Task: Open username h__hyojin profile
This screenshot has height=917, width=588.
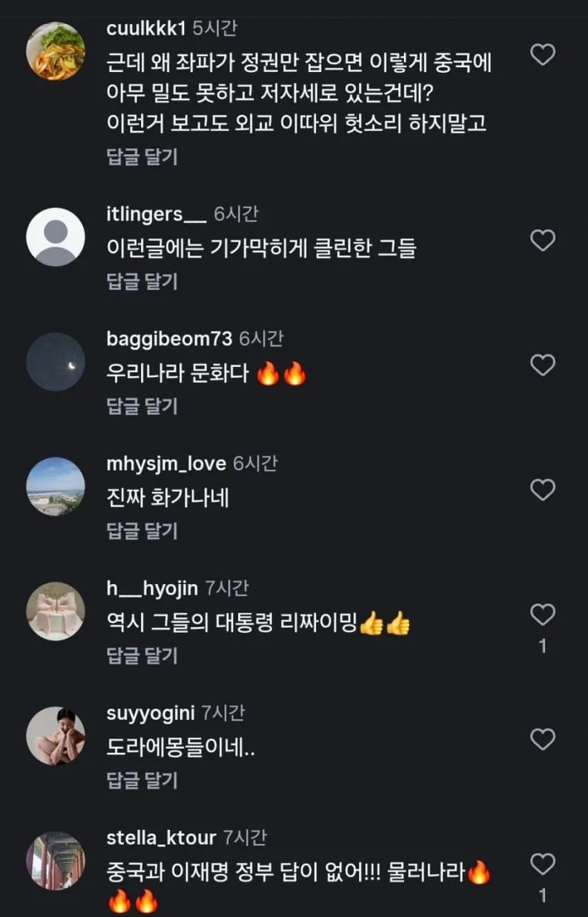Action: (x=152, y=588)
